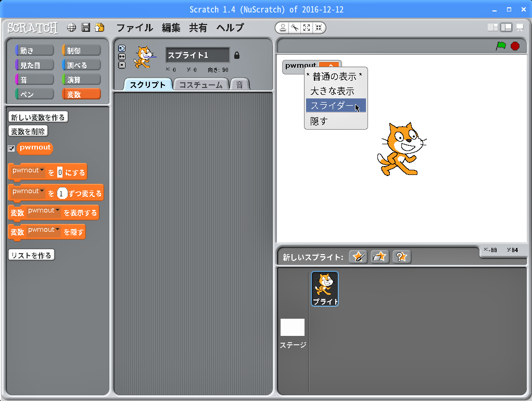Open the 共有 menu
The height and width of the screenshot is (401, 532).
coord(198,28)
